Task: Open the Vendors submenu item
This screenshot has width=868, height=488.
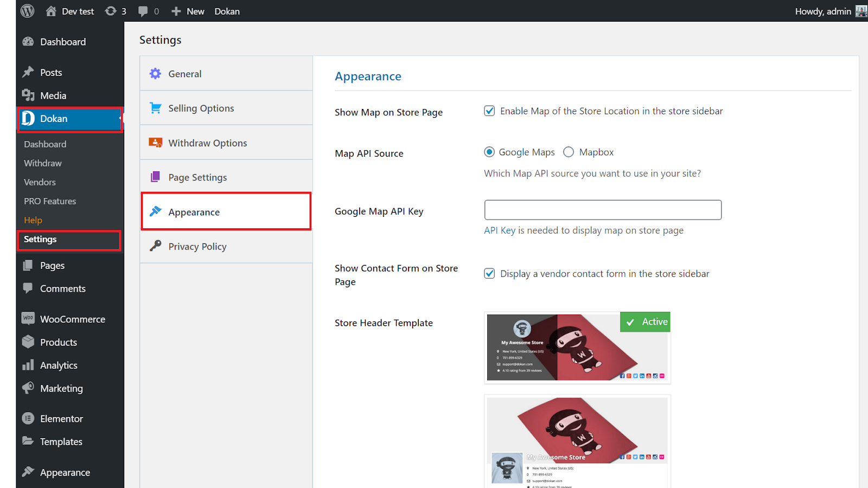Action: [x=40, y=182]
